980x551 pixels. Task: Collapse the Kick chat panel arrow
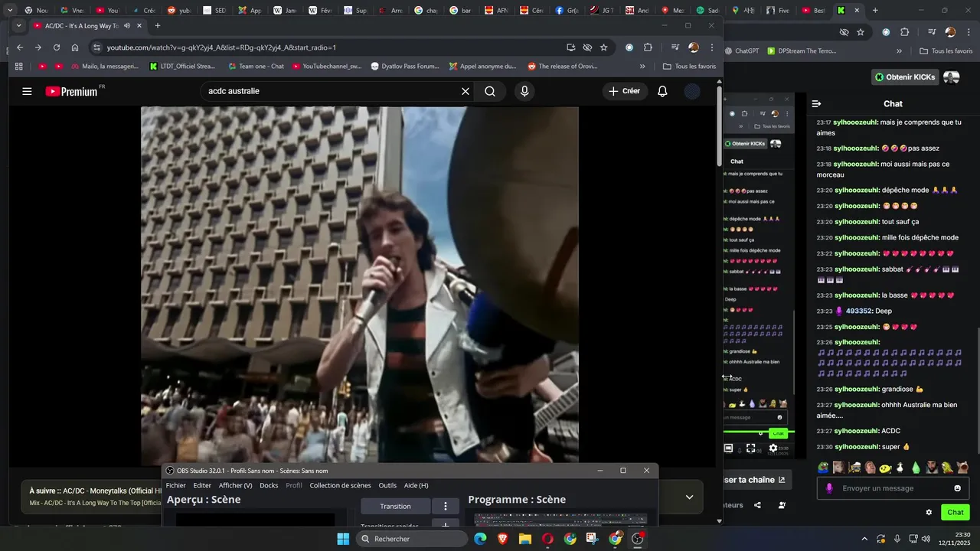tap(816, 103)
